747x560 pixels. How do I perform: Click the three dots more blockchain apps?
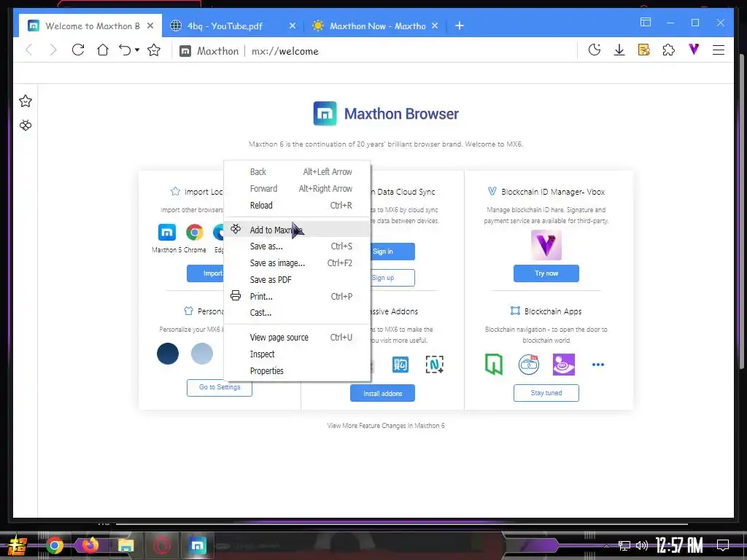[598, 365]
